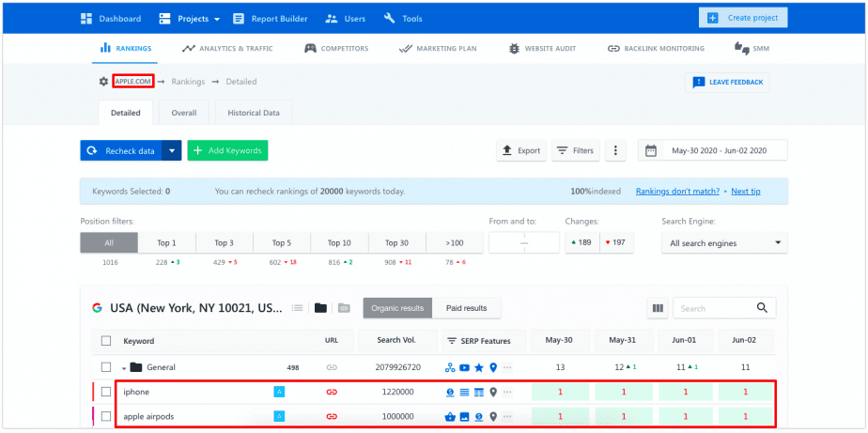Select the Top 30 position filter
Viewport: 868px width, 433px height.
397,243
